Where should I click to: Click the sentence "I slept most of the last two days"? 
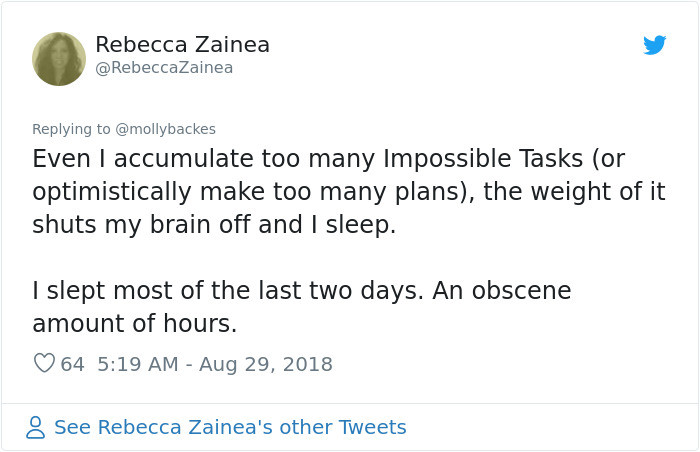pos(227,291)
